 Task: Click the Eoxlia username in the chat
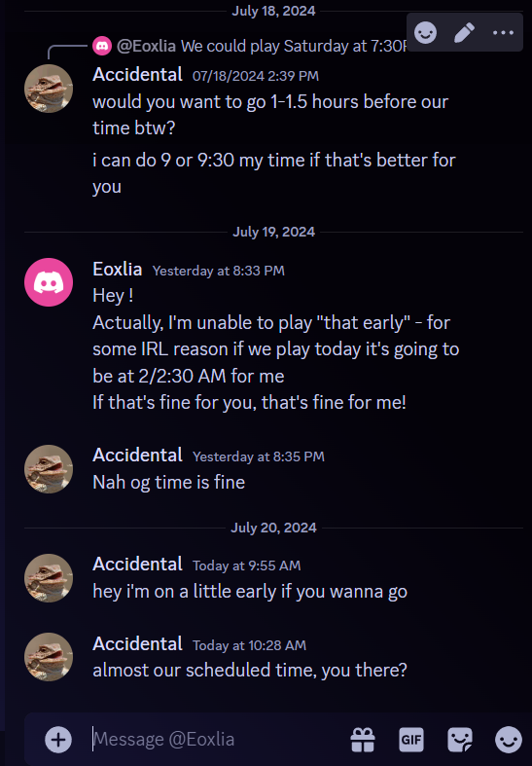click(x=117, y=270)
